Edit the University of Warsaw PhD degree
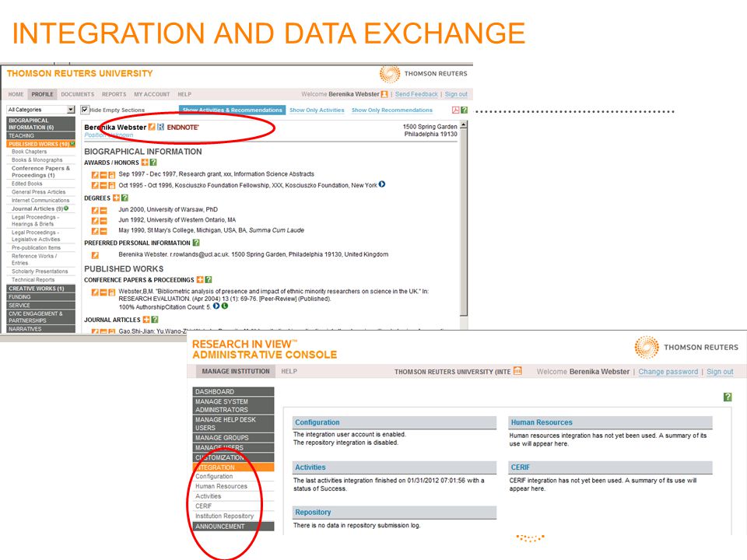Viewport: 747px width, 560px height. coord(95,210)
